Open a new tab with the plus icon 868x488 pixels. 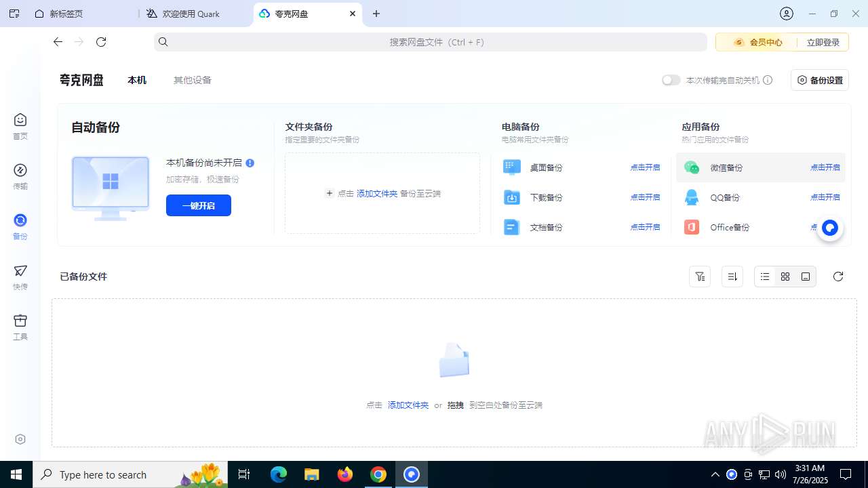tap(376, 14)
